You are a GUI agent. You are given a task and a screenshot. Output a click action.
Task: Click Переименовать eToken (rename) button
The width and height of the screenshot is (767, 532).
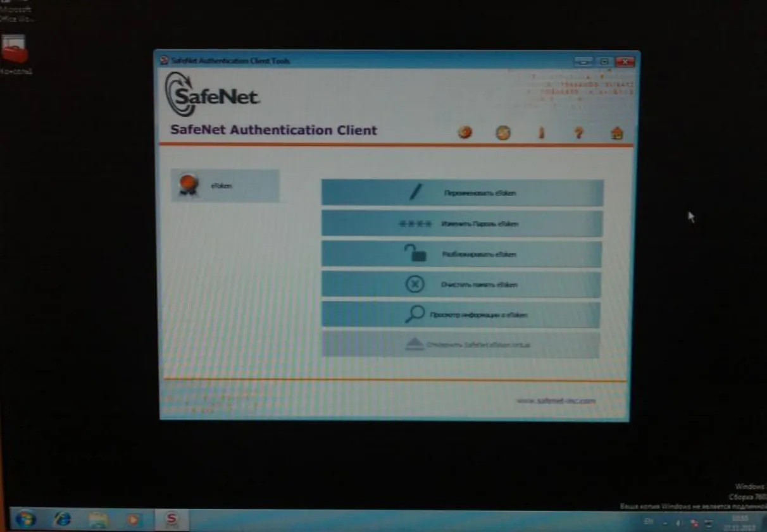pos(462,193)
